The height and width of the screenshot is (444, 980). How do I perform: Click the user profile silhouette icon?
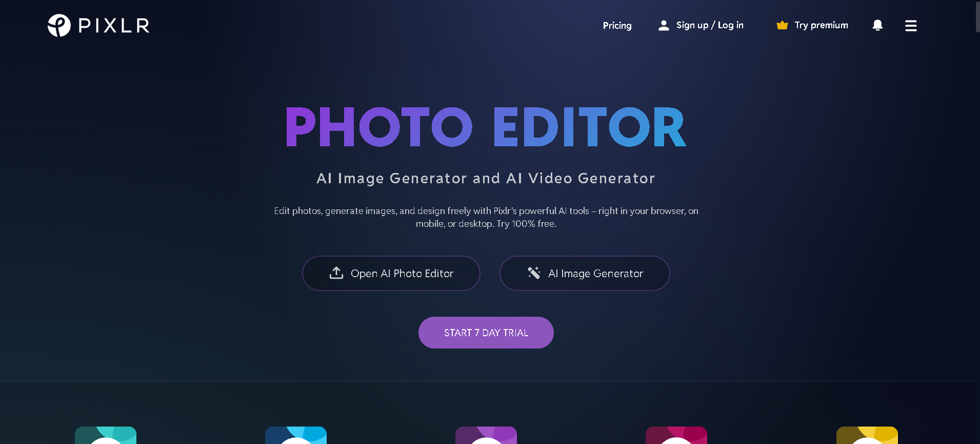click(664, 25)
